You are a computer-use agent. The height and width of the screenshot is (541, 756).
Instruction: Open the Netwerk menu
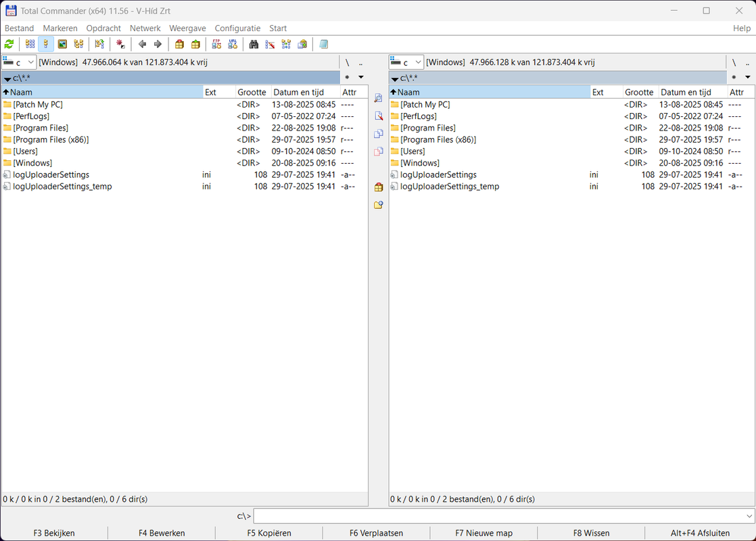click(x=145, y=28)
